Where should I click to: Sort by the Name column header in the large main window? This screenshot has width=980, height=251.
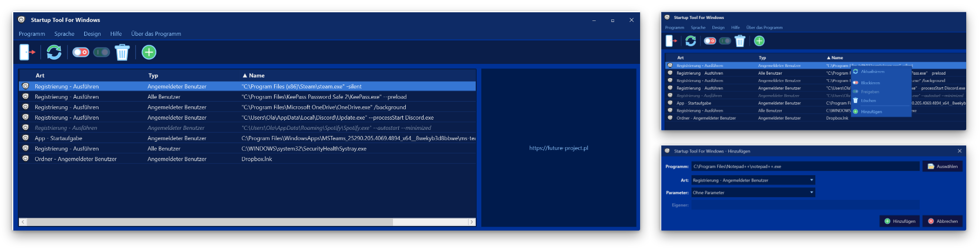tap(254, 75)
